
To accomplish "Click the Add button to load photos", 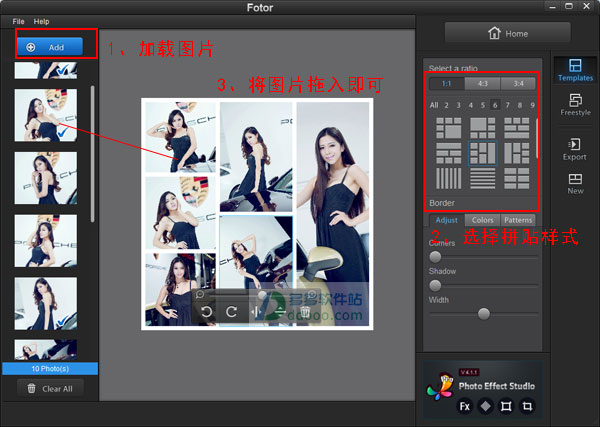I will point(49,47).
